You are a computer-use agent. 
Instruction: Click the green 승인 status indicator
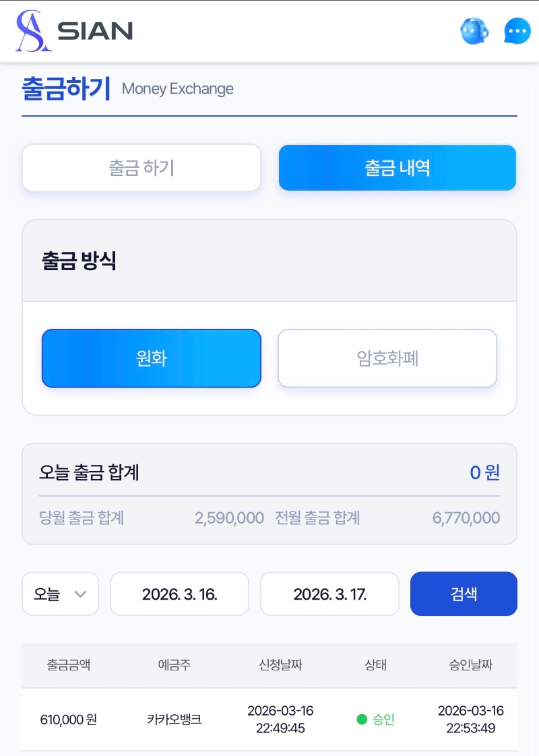click(x=376, y=720)
